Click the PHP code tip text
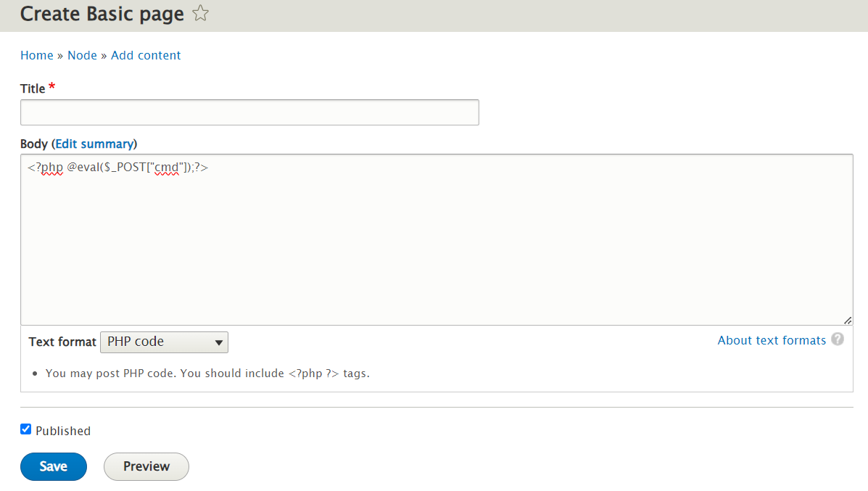Screen dimensions: 868x491 tap(207, 374)
